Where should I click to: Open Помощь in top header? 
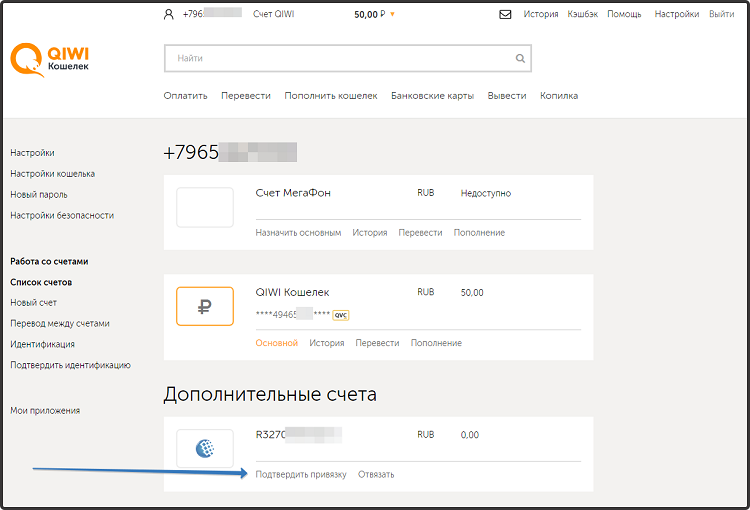tap(624, 14)
